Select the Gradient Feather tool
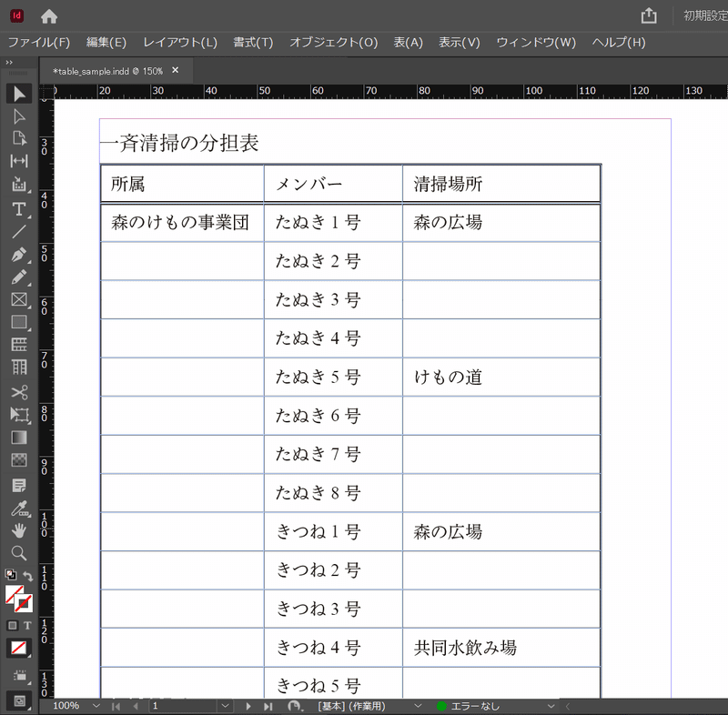The image size is (728, 715). click(x=19, y=459)
